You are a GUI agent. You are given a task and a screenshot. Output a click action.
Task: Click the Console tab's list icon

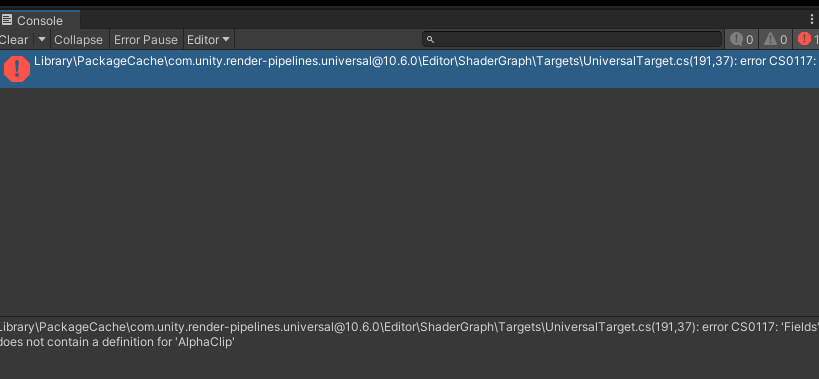click(6, 20)
